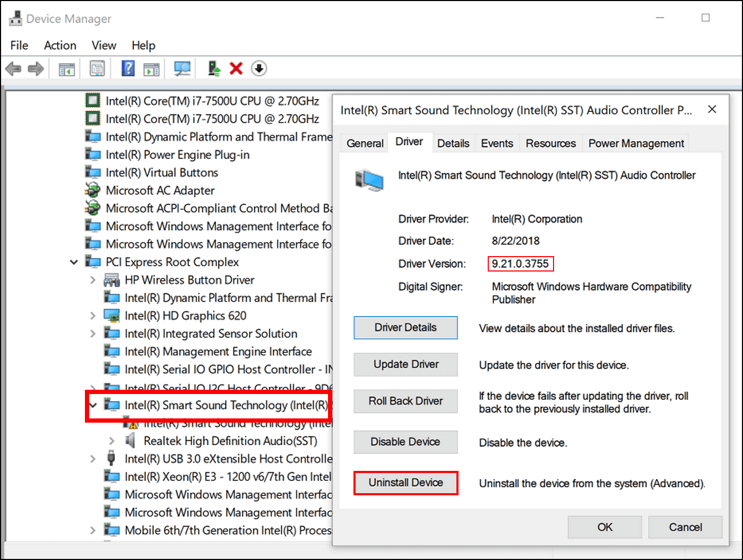Open the Help menu

pyautogui.click(x=143, y=46)
